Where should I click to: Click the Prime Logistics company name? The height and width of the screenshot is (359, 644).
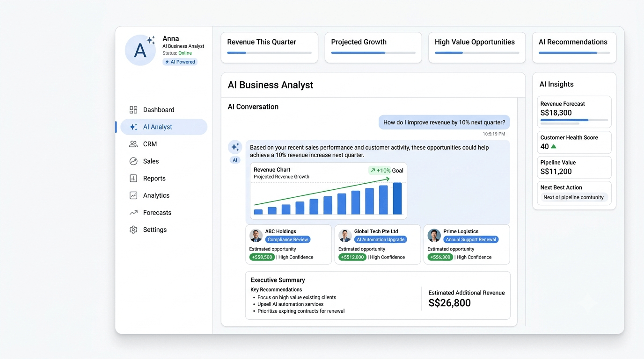(461, 231)
